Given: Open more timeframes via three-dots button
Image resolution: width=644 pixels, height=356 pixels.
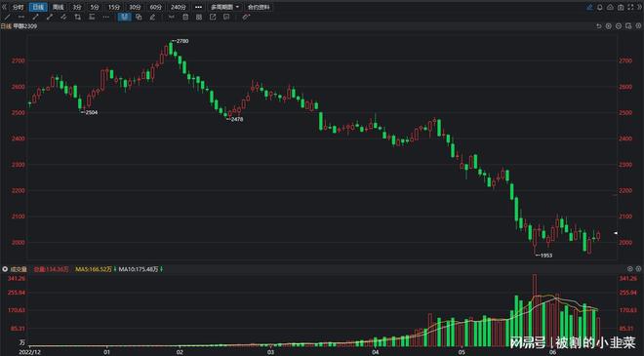Looking at the screenshot, I should [198, 8].
